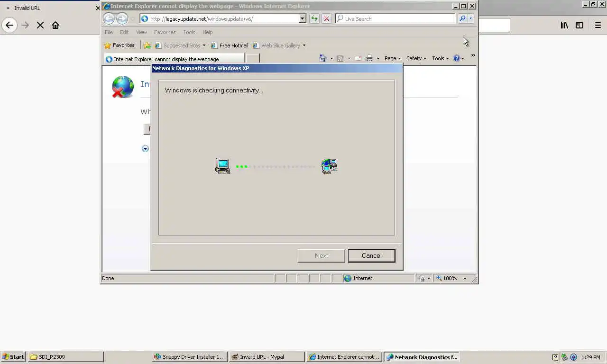
Task: Click the Internet Explorer Back arrow button
Action: 109,18
